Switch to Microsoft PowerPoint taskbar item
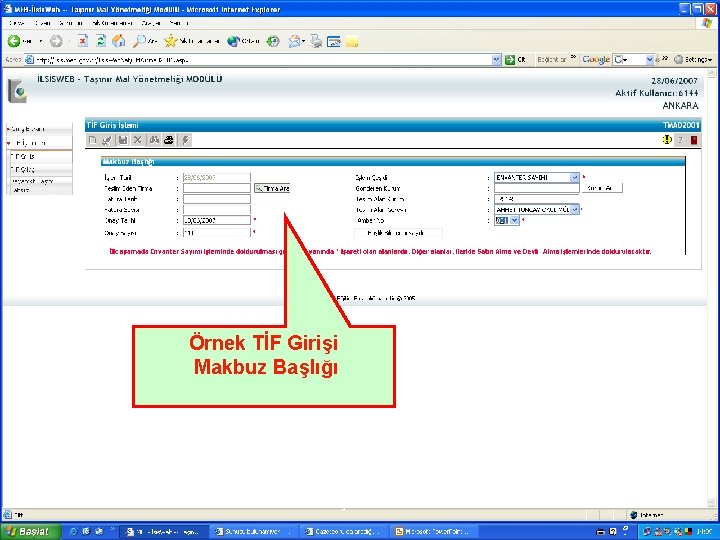The image size is (720, 540). point(433,532)
